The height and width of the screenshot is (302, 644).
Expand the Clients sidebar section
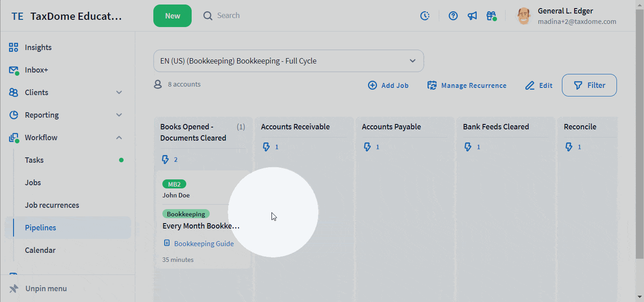119,92
